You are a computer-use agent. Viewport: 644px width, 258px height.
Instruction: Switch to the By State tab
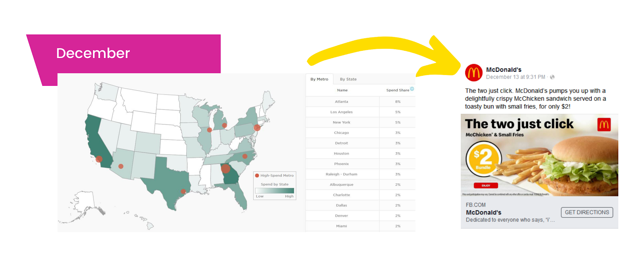click(348, 79)
